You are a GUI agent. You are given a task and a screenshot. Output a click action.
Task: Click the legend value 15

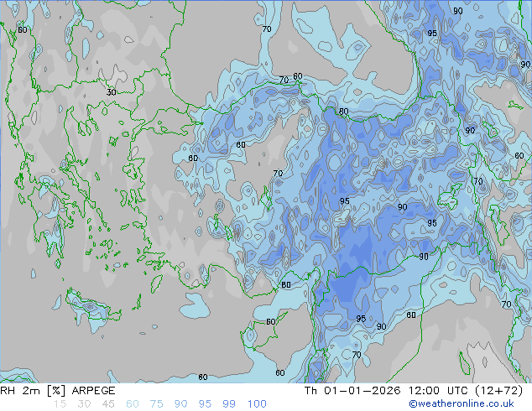pos(60,404)
